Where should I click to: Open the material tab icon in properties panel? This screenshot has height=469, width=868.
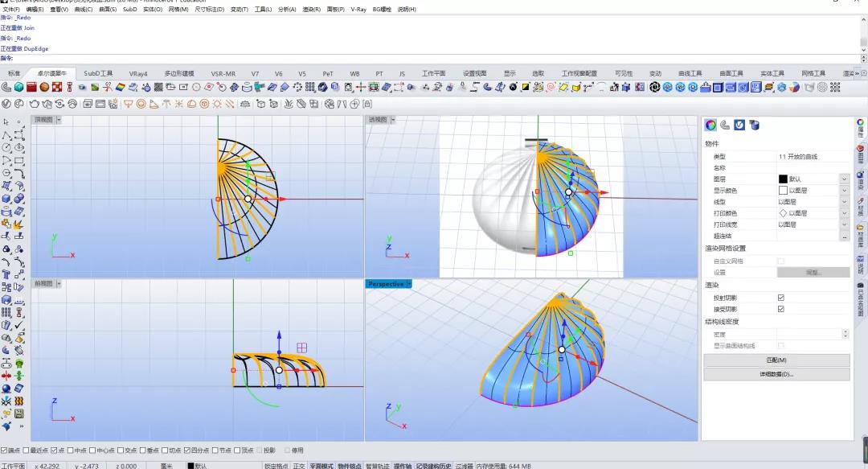725,125
